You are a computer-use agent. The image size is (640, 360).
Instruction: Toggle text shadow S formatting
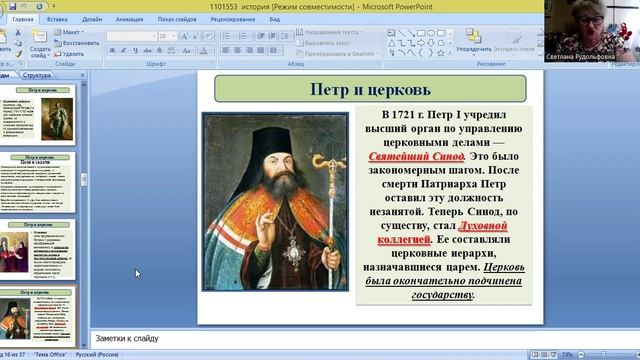tap(160, 51)
